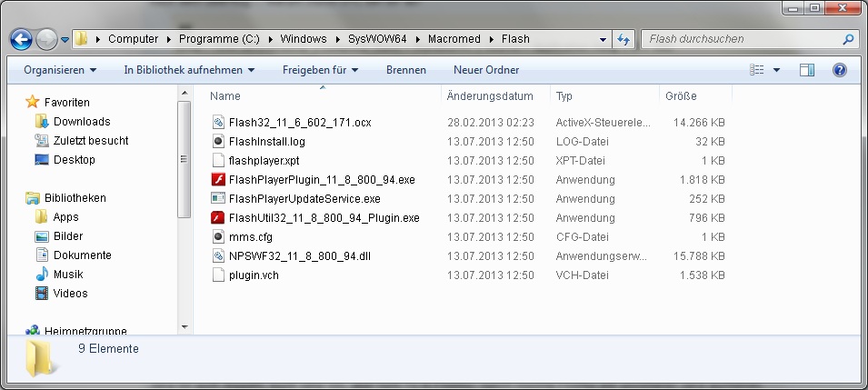Click the sidebar scroll down arrow

[x=185, y=327]
